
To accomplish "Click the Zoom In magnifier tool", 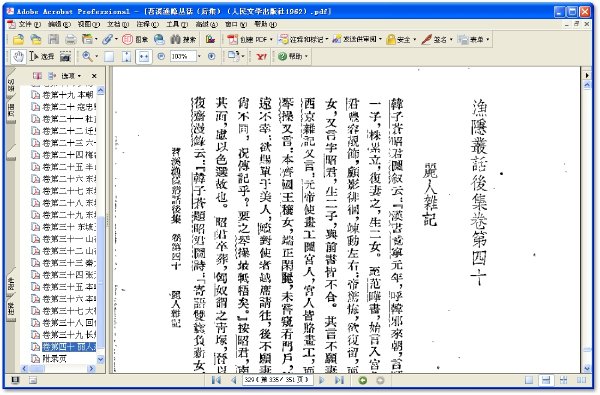I will [87, 57].
